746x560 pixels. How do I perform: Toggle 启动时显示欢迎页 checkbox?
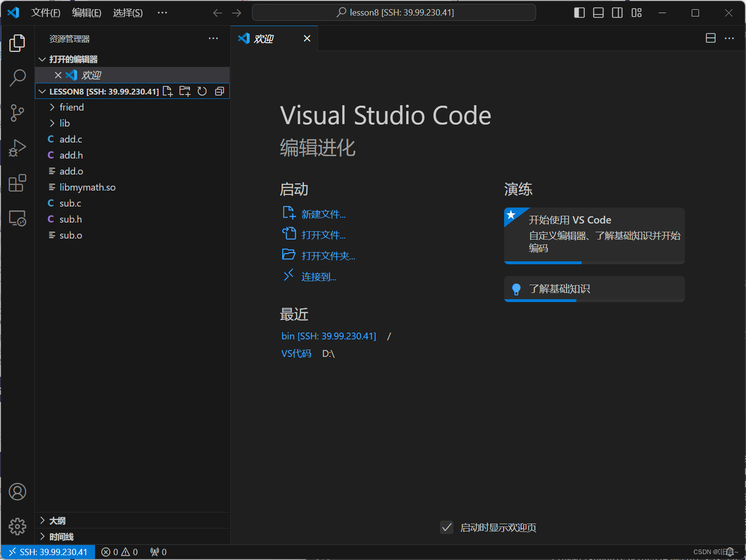tap(447, 527)
